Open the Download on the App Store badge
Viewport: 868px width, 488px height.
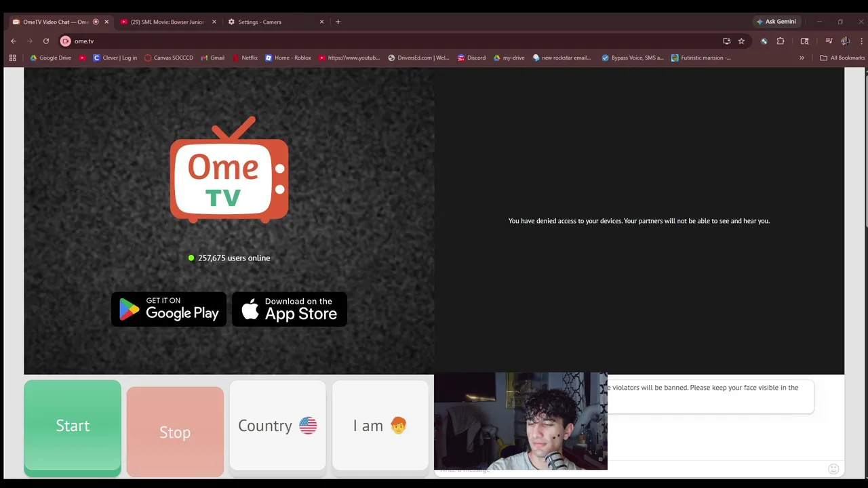point(290,309)
